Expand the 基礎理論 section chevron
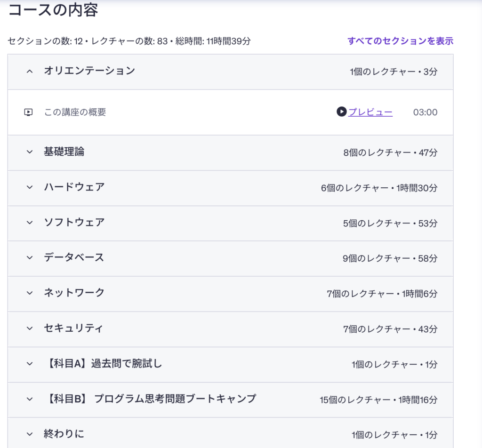 [30, 152]
